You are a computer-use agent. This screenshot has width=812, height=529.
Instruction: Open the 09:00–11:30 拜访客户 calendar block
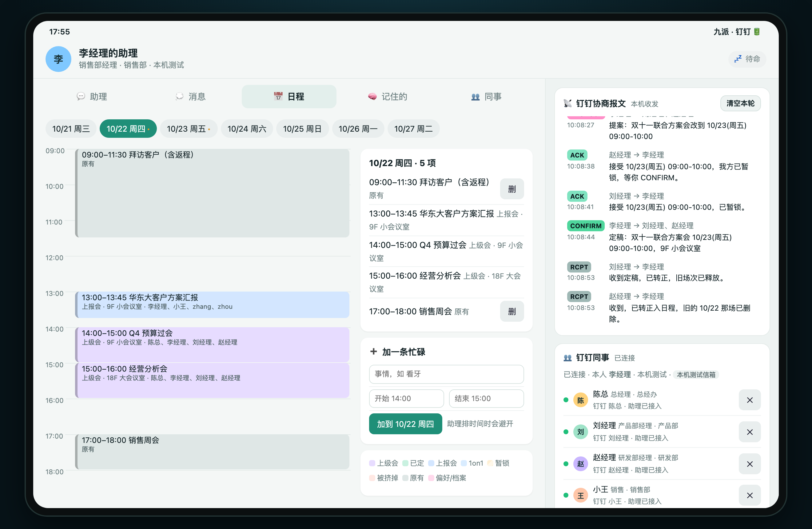(212, 193)
